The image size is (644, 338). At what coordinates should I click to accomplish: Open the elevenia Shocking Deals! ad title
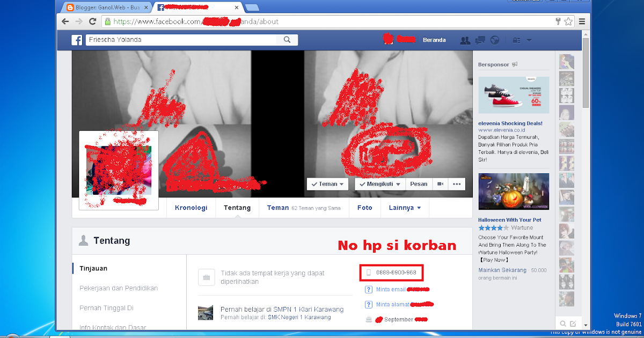pyautogui.click(x=510, y=123)
